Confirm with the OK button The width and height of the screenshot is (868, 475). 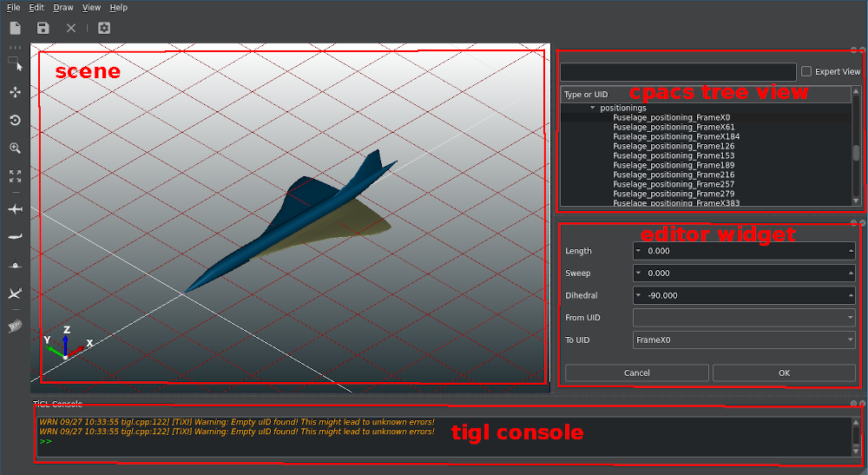click(784, 373)
